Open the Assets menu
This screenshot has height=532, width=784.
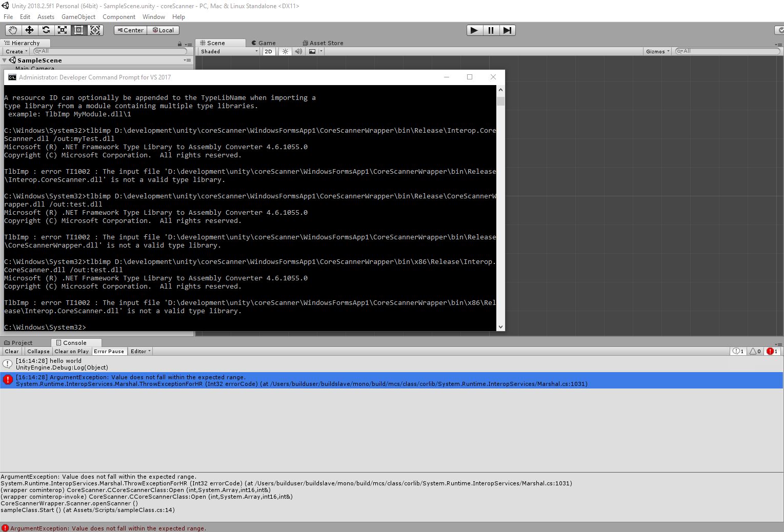pos(46,17)
